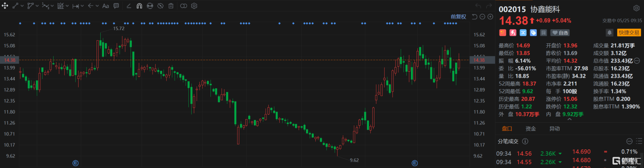
Task: Click the pink lightning tag icon
Action: 513,32
